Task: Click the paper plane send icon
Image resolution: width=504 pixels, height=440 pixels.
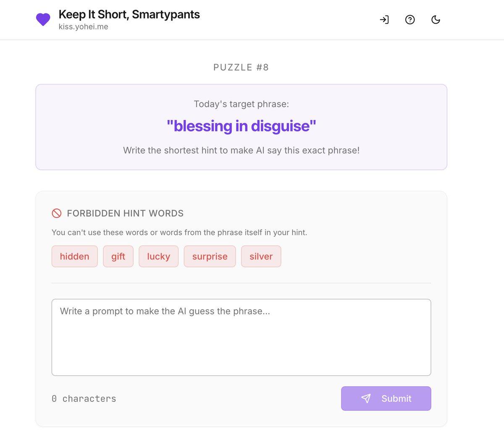Action: 366,398
